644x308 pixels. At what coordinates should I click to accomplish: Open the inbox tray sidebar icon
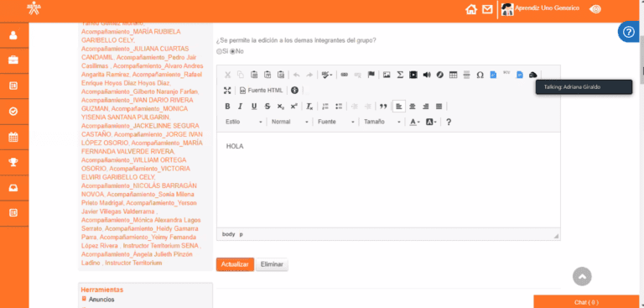(x=13, y=187)
